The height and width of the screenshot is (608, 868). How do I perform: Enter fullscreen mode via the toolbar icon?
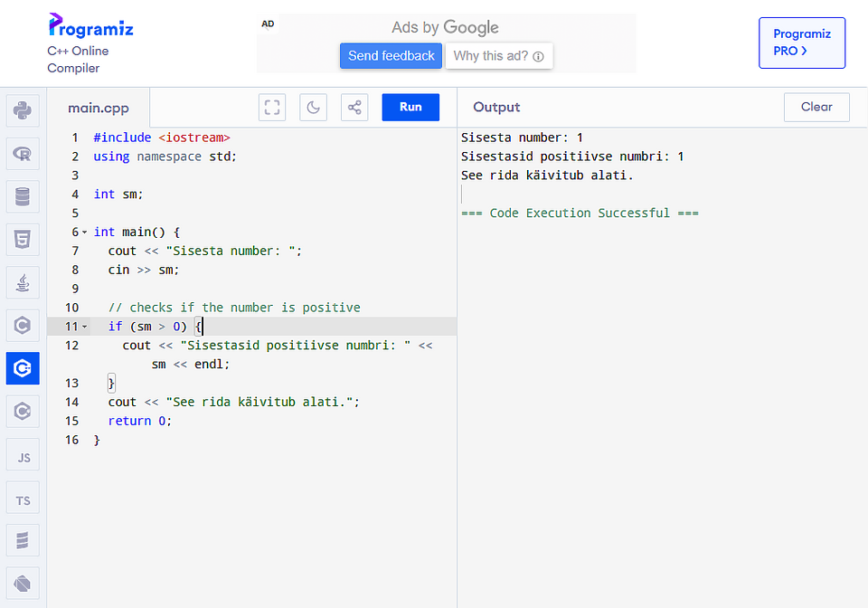point(271,107)
